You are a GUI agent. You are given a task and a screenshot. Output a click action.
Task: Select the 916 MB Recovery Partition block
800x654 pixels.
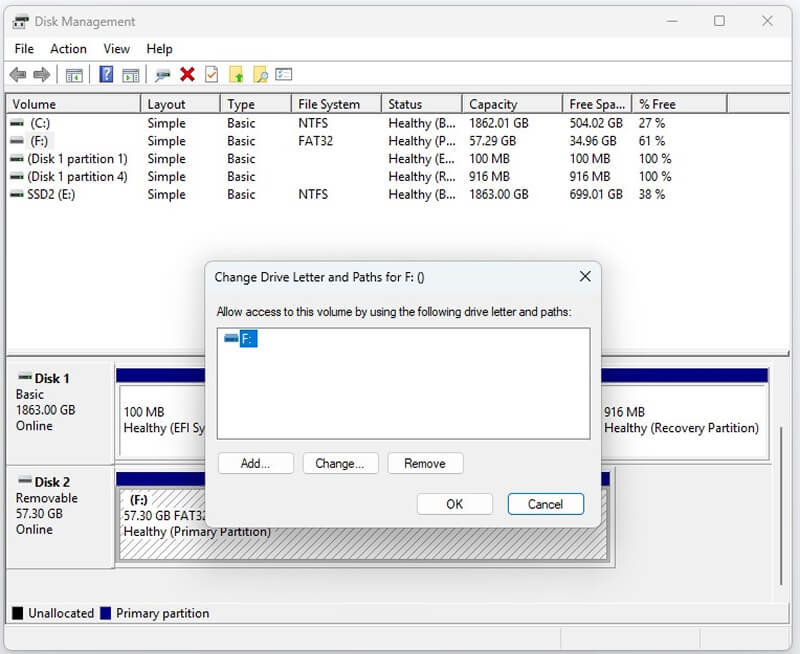click(684, 420)
